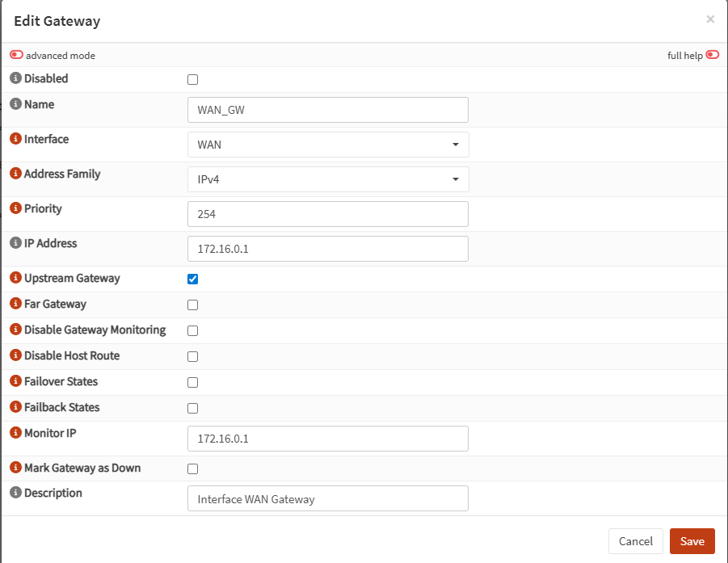Check Mark Gateway as Down
Image resolution: width=728 pixels, height=563 pixels.
(x=192, y=468)
